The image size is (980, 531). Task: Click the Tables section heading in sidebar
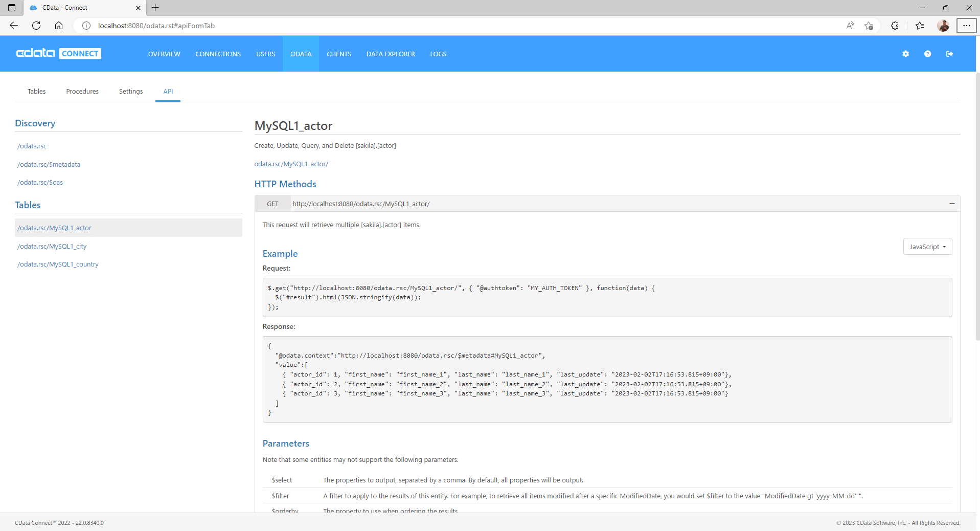[28, 205]
